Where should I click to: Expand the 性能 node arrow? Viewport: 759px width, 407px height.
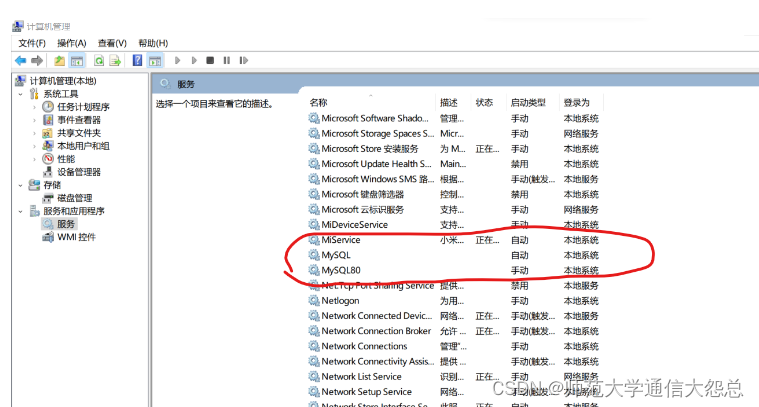[34, 159]
